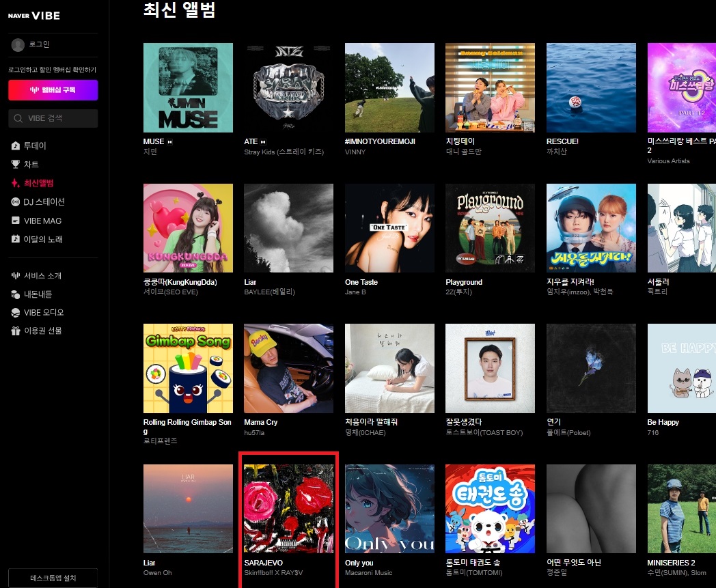The height and width of the screenshot is (588, 716).
Task: Open VIBE 오디오 page
Action: 44,312
